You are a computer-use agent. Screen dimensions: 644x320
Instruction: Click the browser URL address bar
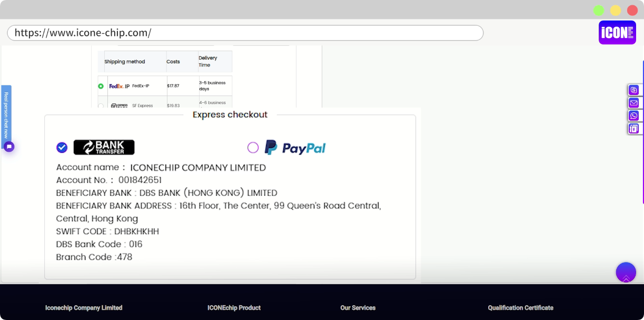[x=245, y=33]
